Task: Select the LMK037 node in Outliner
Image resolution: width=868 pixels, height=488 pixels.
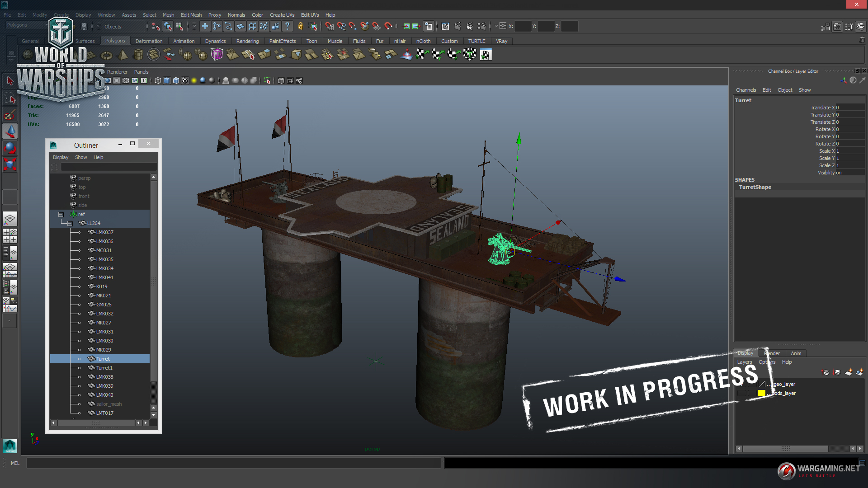Action: [105, 232]
